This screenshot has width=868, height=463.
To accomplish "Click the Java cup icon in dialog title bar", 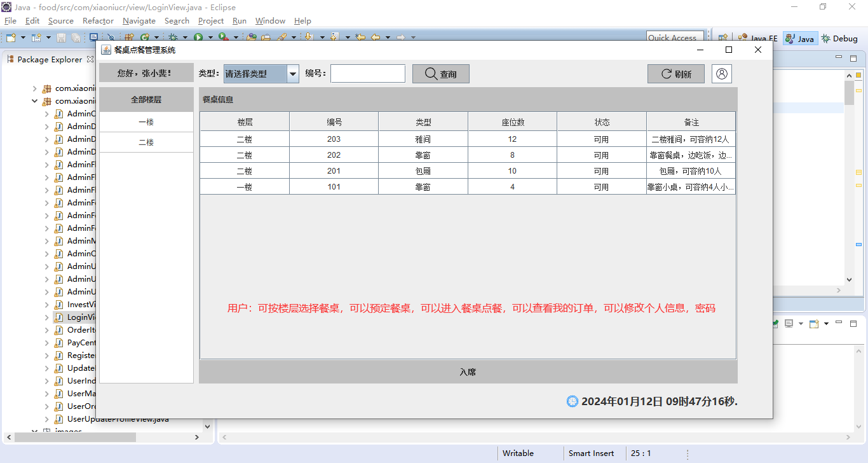I will [106, 50].
